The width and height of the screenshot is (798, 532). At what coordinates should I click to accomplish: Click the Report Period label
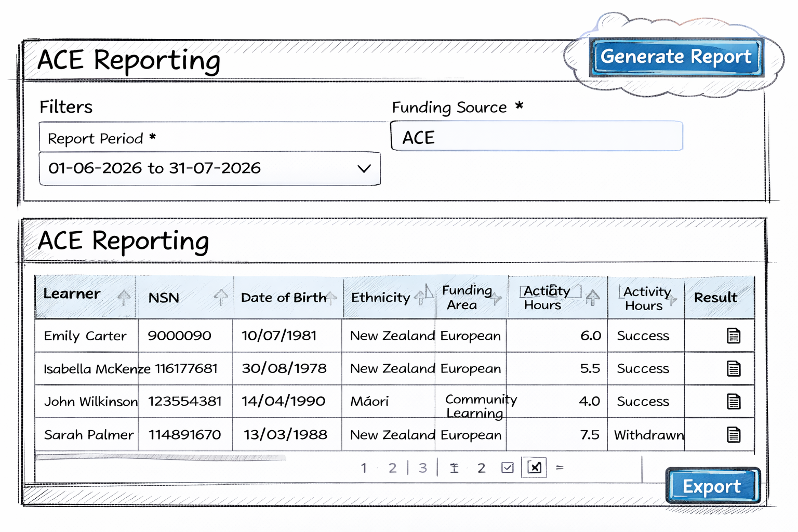tap(102, 139)
